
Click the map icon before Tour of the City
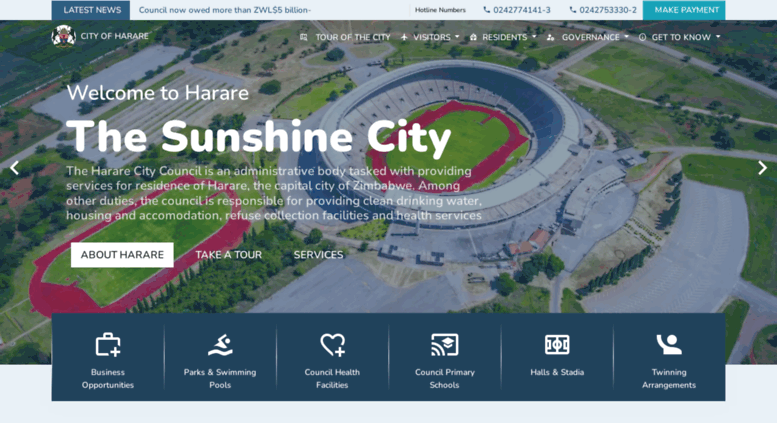coord(304,37)
